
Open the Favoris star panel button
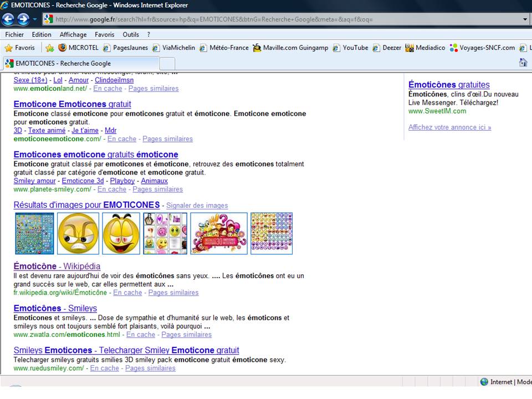coord(20,48)
